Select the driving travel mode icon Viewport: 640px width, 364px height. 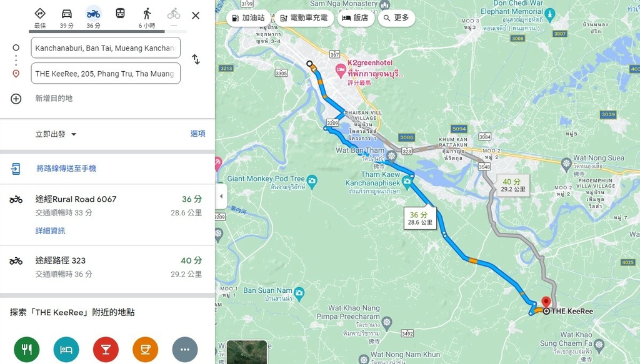tap(66, 14)
